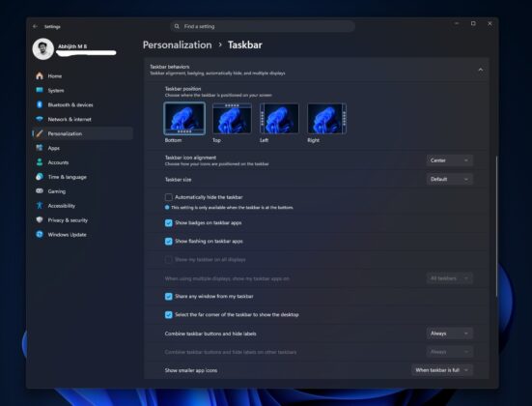Open Apps settings in sidebar
The width and height of the screenshot is (532, 406).
(82, 148)
